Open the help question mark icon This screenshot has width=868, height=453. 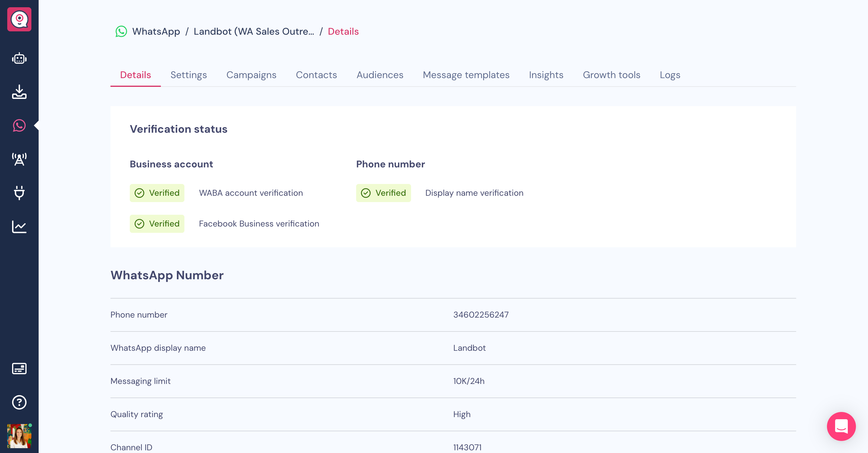click(19, 402)
